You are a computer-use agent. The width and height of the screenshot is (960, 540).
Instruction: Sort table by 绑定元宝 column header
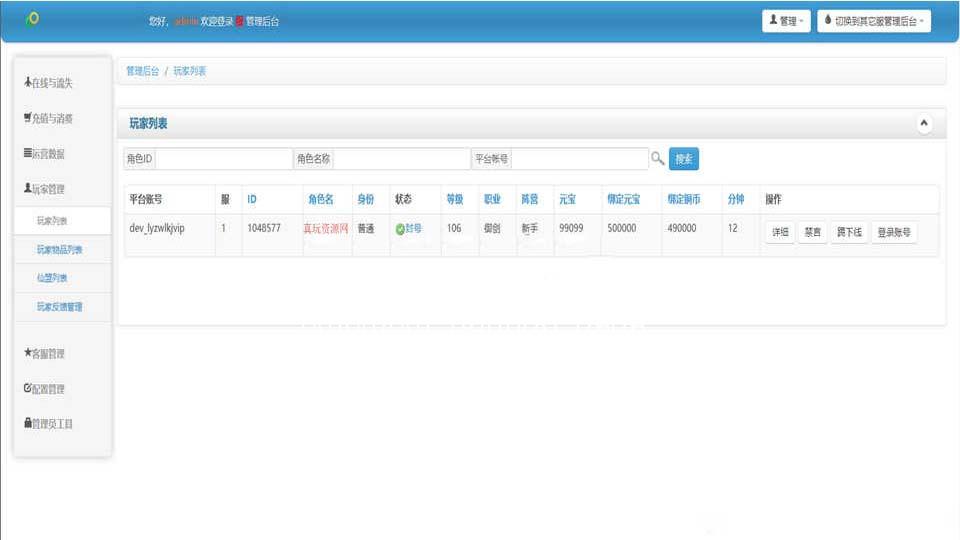coord(623,199)
